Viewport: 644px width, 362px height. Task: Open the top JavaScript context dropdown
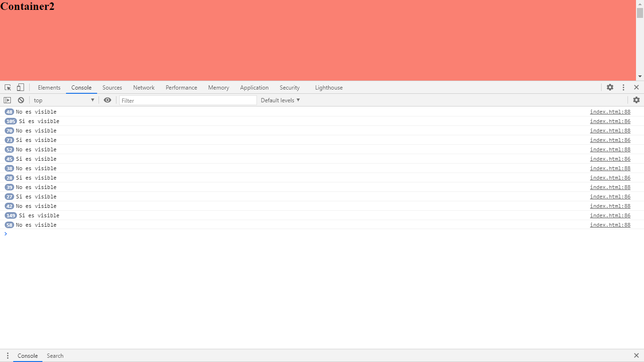pyautogui.click(x=64, y=100)
